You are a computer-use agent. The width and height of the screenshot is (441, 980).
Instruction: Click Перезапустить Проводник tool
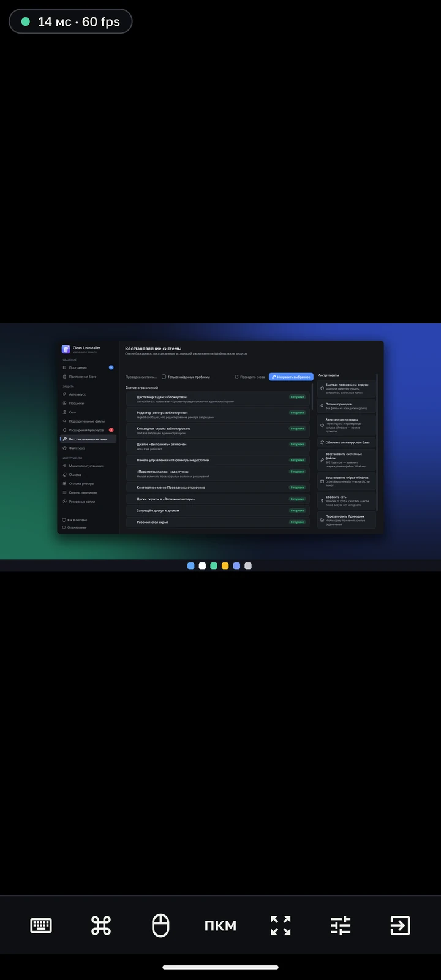tap(346, 519)
